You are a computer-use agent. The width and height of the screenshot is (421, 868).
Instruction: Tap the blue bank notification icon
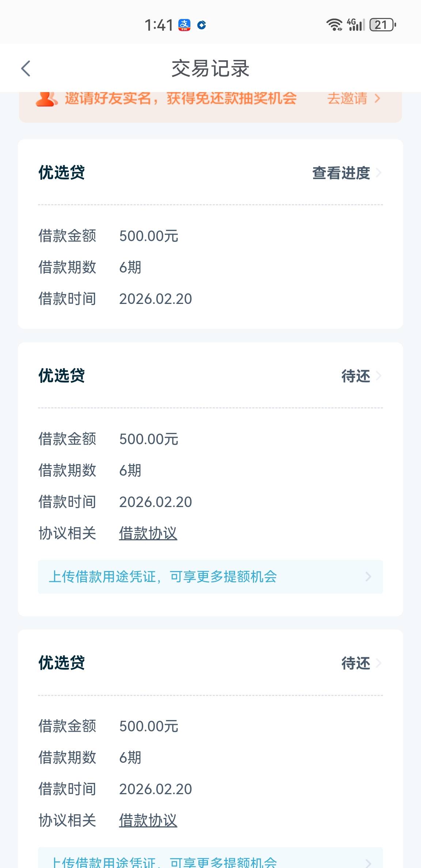coord(202,25)
